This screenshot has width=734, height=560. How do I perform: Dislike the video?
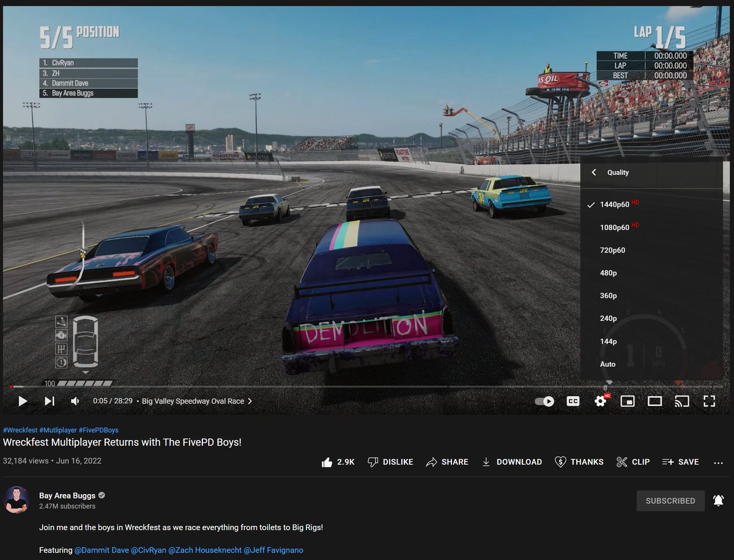[x=390, y=462]
